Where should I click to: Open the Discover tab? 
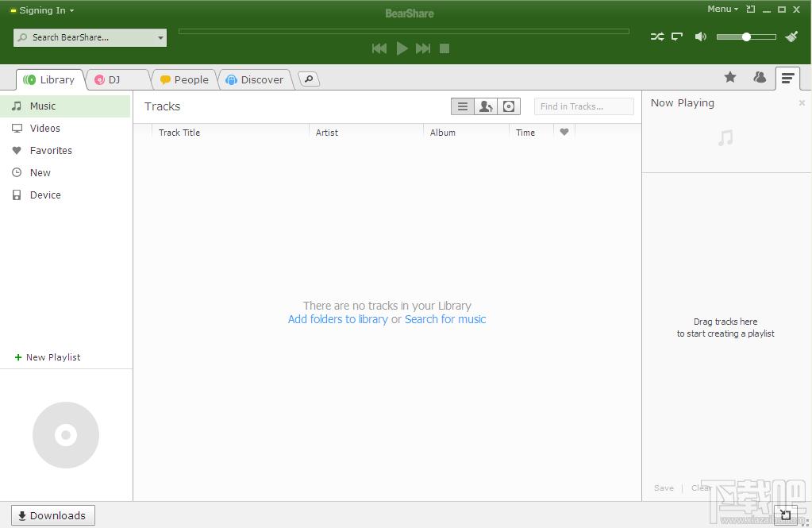[x=256, y=79]
